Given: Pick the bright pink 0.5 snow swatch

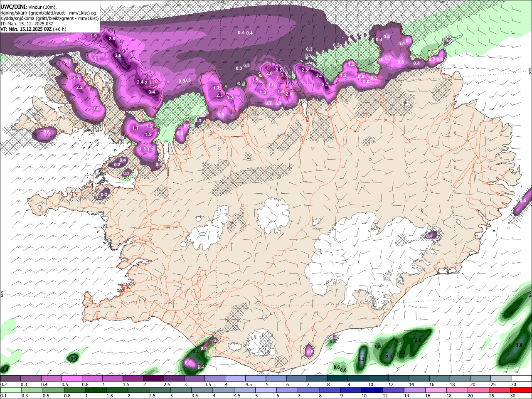Looking at the screenshot, I should pos(71,378).
